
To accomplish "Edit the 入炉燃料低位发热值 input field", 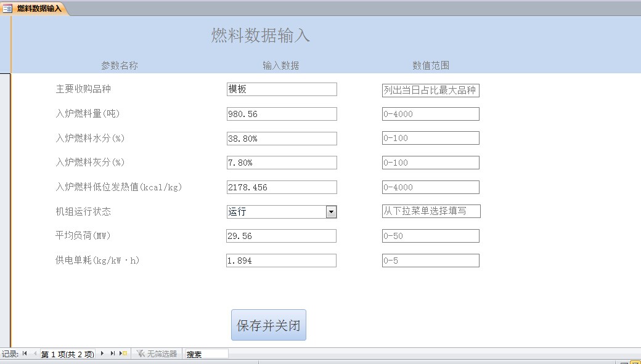I will [x=282, y=187].
